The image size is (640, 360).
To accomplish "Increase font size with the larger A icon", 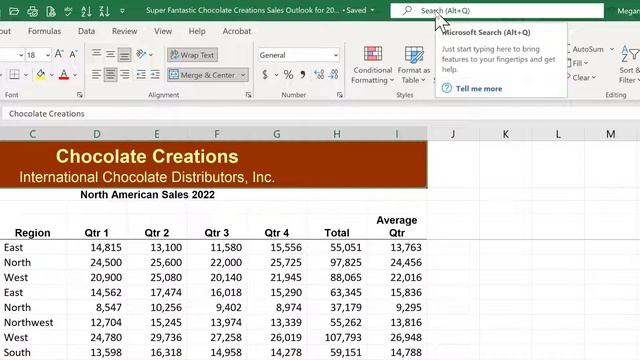I will point(59,54).
